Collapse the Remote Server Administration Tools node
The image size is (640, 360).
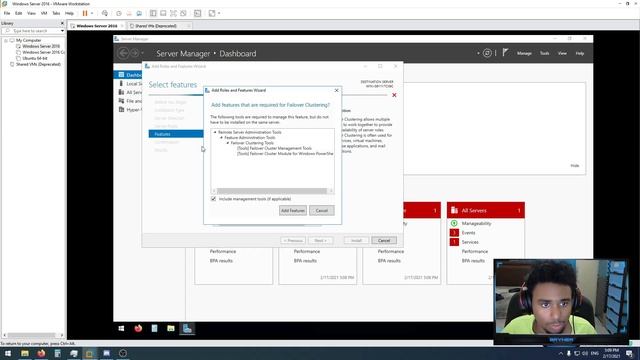(x=215, y=132)
